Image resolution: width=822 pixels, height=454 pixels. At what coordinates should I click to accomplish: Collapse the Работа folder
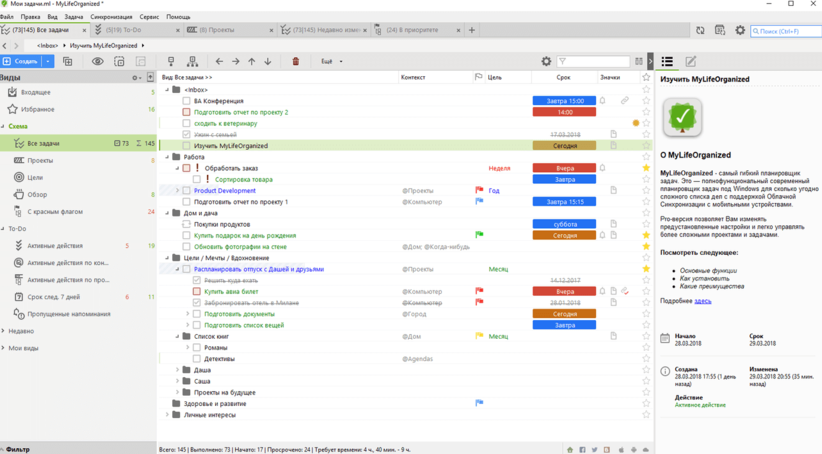(168, 157)
